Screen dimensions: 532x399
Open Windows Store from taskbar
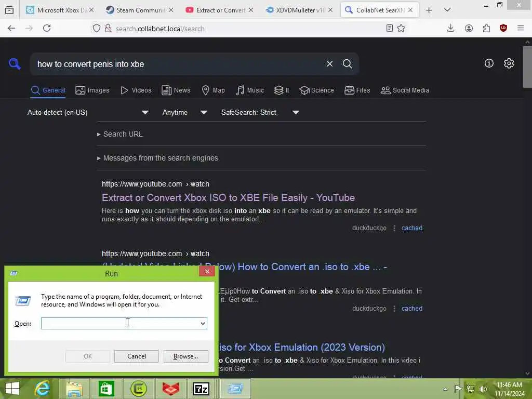tap(106, 389)
